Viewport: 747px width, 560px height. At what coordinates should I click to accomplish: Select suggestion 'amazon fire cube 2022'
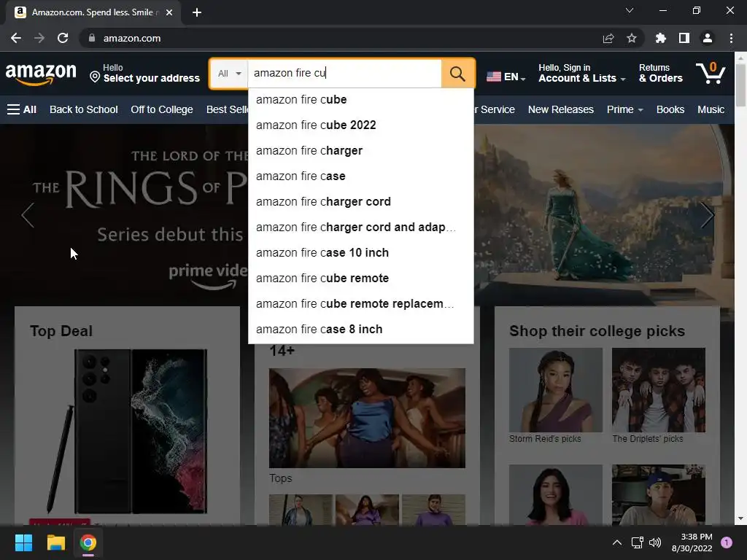pos(360,125)
